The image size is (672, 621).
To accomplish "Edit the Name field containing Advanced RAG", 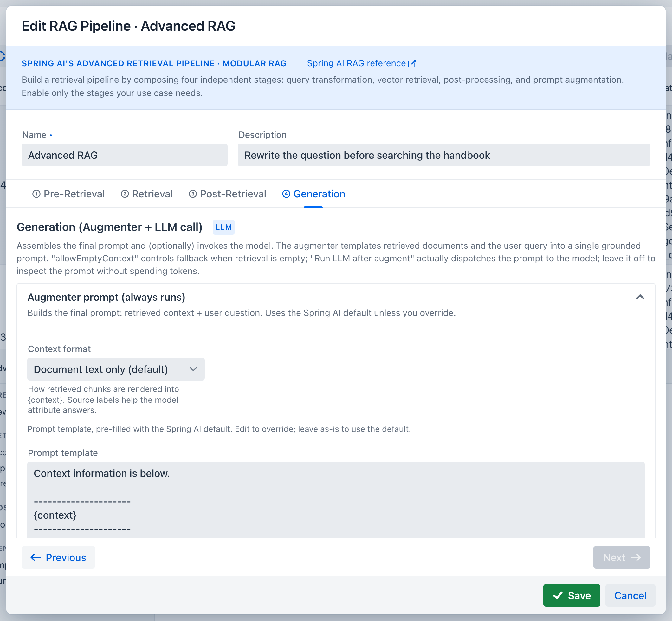I will (124, 155).
